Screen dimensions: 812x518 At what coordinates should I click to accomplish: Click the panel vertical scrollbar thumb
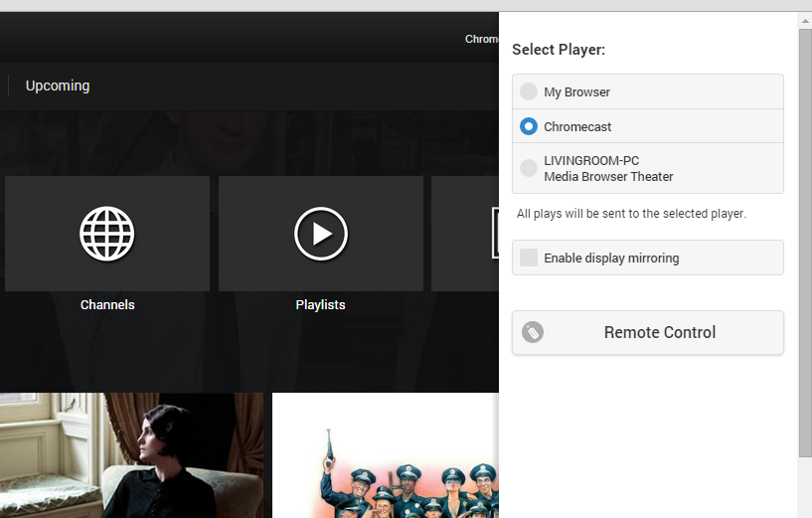pos(805,243)
